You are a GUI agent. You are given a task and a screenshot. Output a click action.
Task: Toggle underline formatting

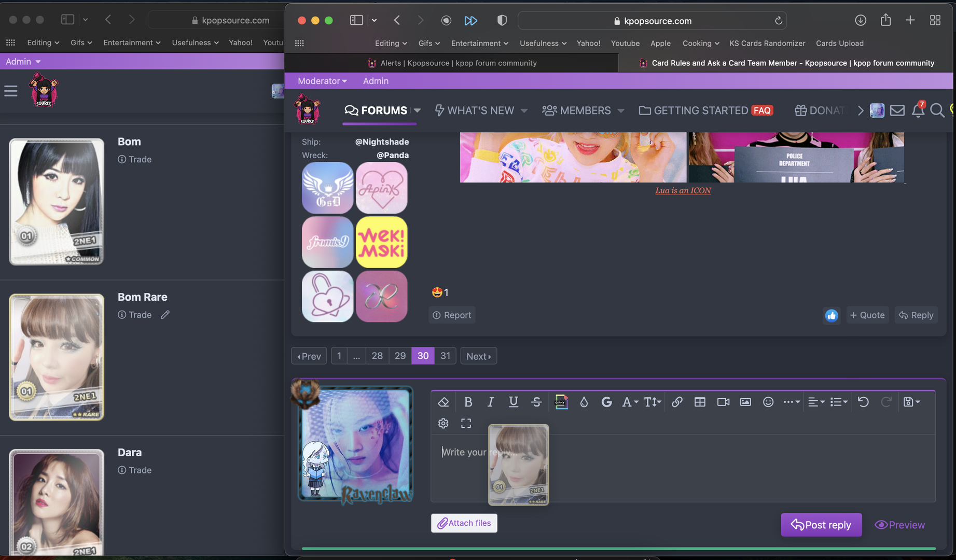click(x=514, y=402)
